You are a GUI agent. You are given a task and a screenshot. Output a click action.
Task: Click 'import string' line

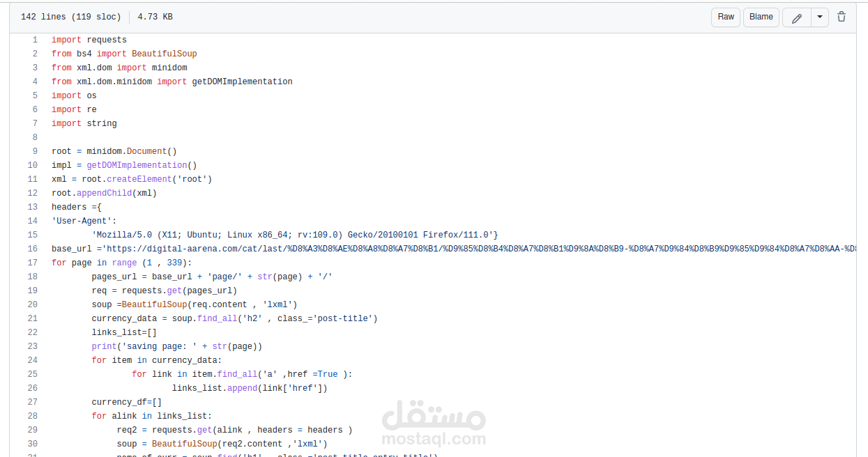84,123
